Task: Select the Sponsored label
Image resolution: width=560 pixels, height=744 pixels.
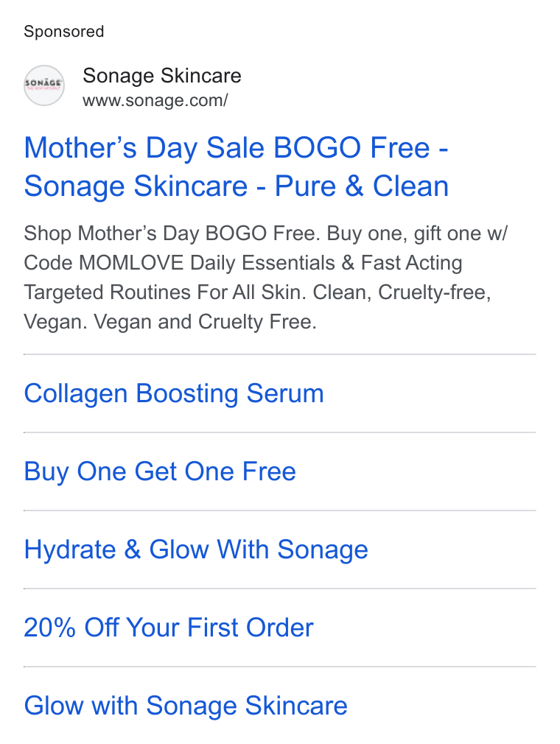Action: tap(63, 32)
